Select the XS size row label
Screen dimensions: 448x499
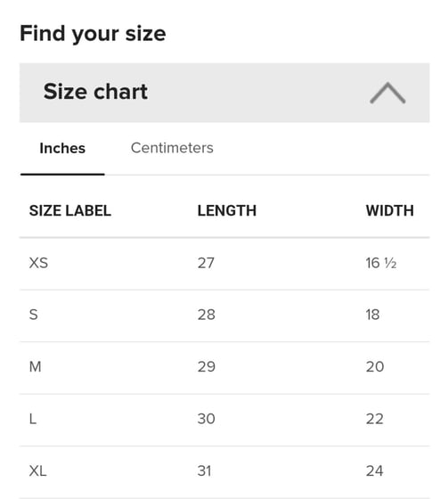coord(38,263)
